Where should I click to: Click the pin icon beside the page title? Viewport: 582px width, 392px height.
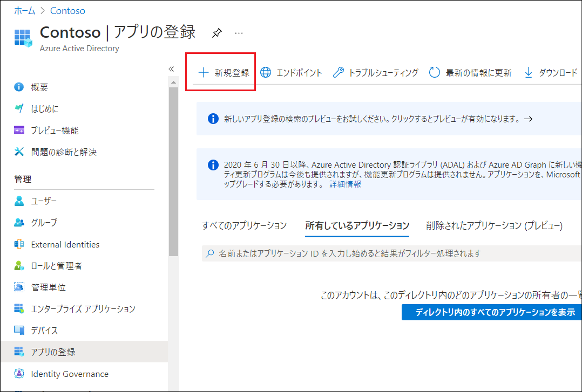[217, 33]
